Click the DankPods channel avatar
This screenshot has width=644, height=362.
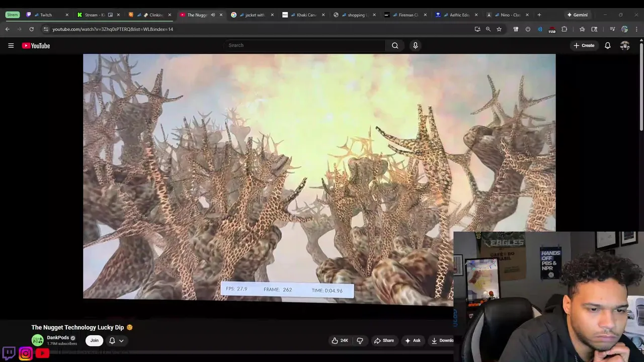[37, 340]
